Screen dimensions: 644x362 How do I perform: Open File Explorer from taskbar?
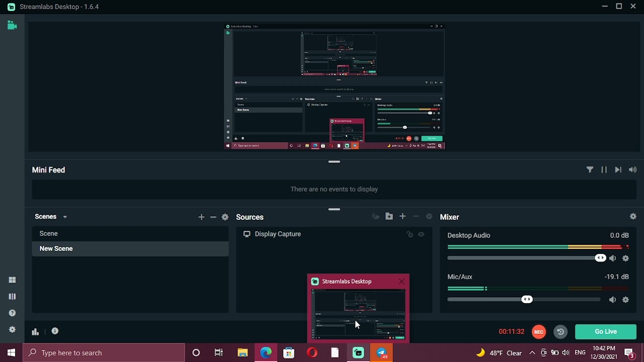click(243, 353)
